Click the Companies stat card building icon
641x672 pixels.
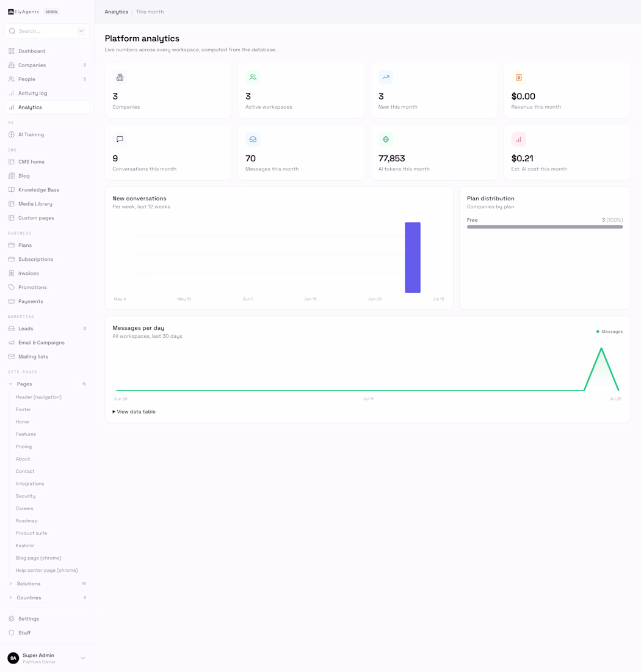(120, 77)
